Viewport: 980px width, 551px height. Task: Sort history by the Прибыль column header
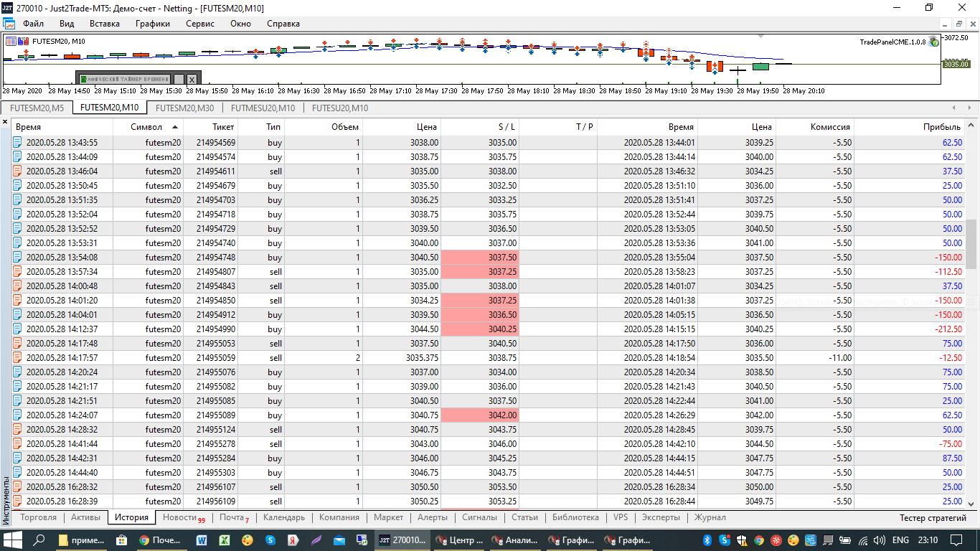pos(909,126)
